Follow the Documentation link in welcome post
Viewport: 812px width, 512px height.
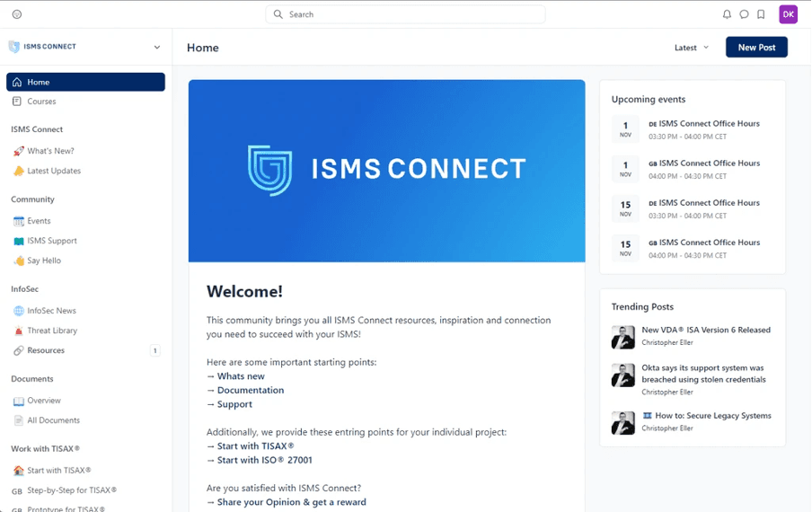point(251,391)
